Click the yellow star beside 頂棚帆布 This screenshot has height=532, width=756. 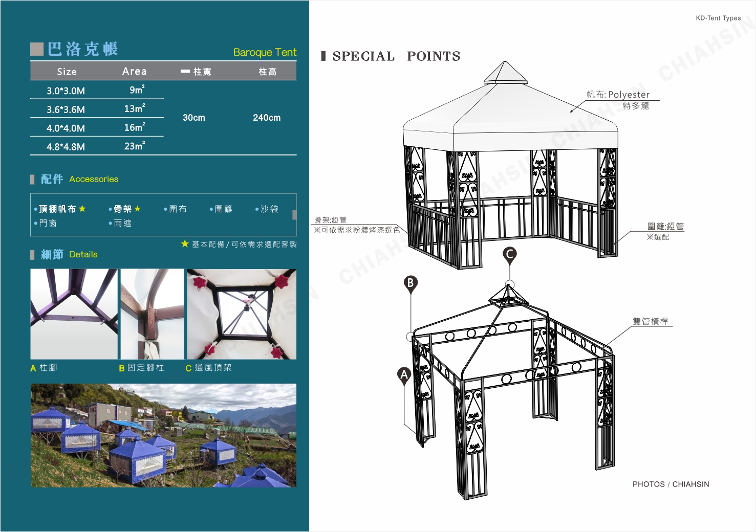[82, 209]
